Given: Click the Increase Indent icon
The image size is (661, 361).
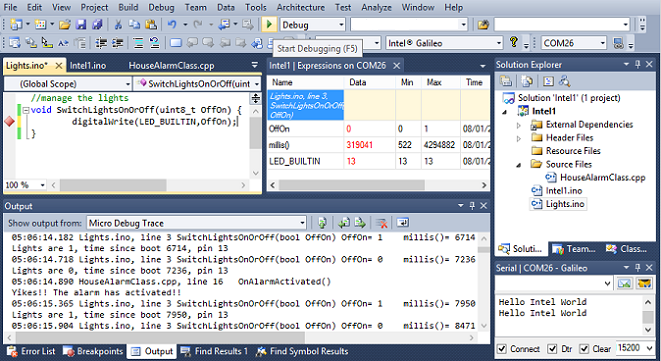Looking at the screenshot, I should (x=117, y=43).
